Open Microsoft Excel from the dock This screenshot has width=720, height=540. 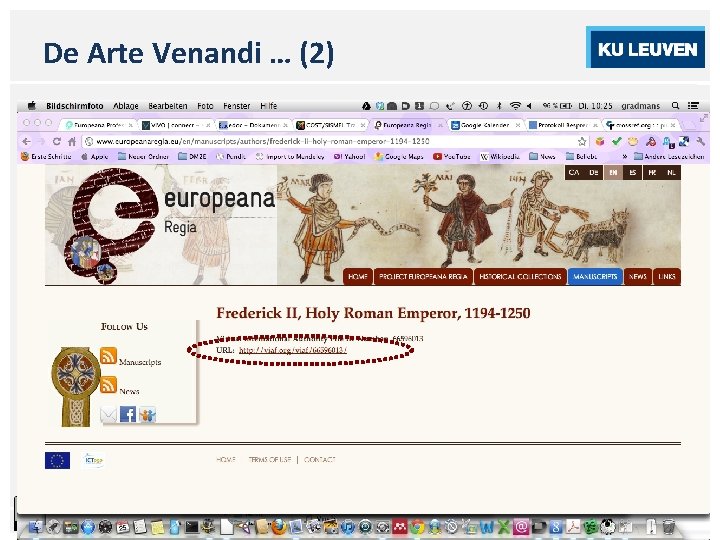504,527
